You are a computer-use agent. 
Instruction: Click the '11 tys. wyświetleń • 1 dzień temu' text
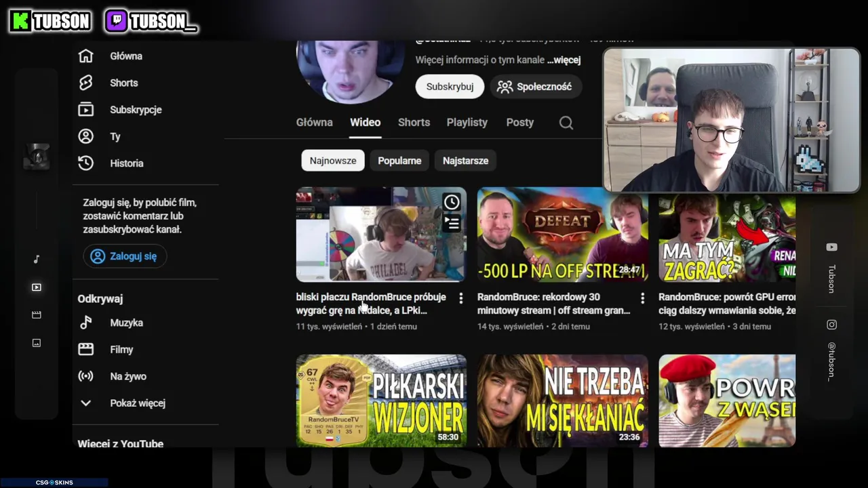click(357, 327)
